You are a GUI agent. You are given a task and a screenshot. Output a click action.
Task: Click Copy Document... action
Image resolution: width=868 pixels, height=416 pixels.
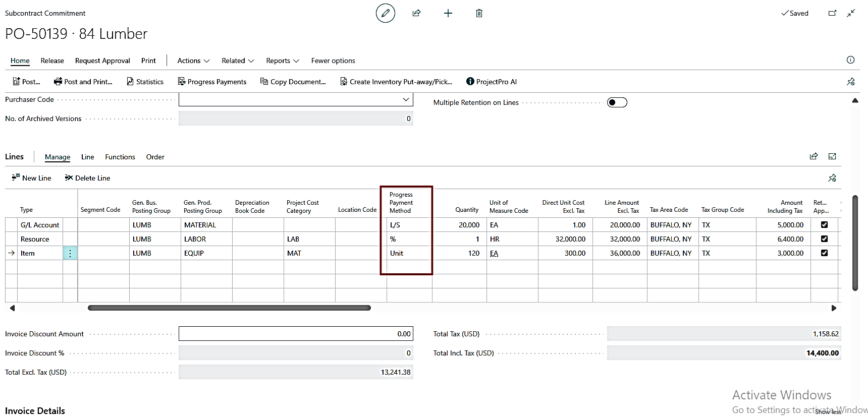(293, 82)
